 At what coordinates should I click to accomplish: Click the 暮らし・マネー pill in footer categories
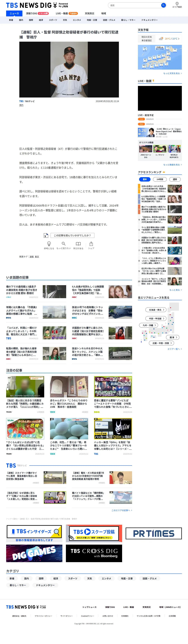coord(18,585)
